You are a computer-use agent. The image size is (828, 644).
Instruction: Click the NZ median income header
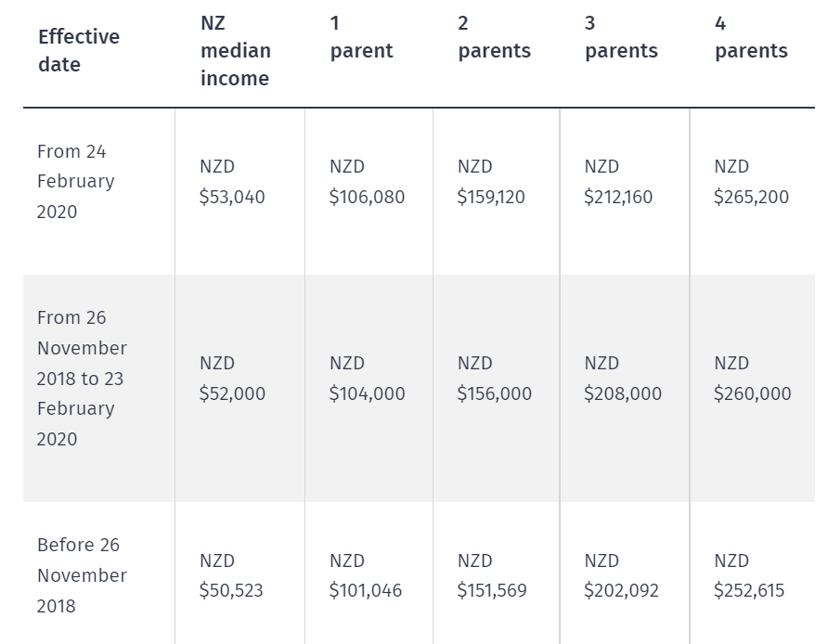pyautogui.click(x=235, y=52)
